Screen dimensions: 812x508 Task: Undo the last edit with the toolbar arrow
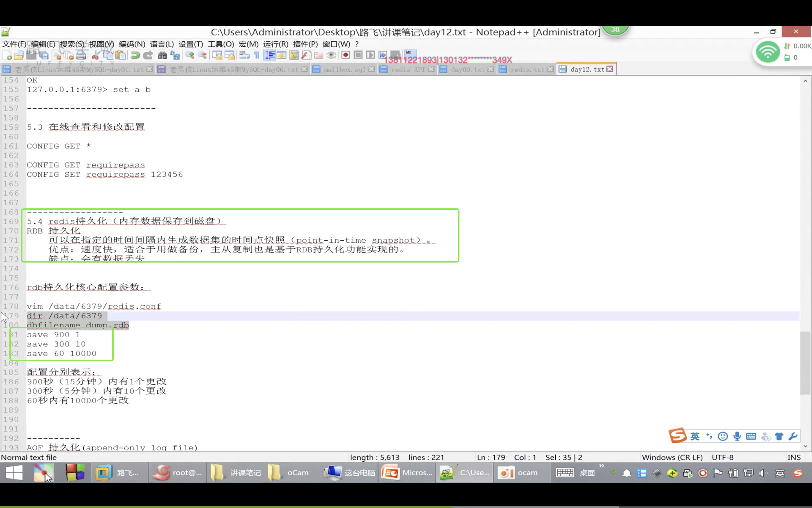[135, 55]
